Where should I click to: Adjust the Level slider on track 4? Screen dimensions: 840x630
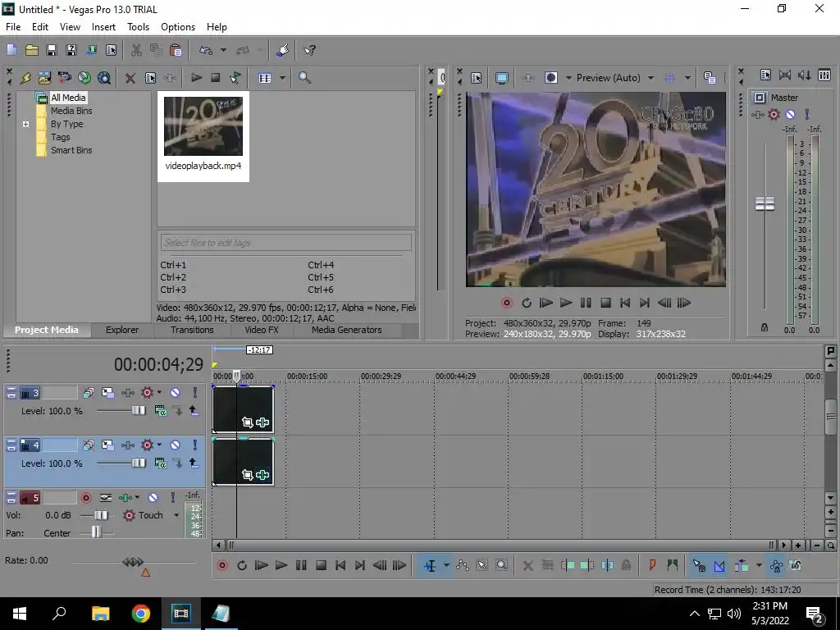pos(138,463)
